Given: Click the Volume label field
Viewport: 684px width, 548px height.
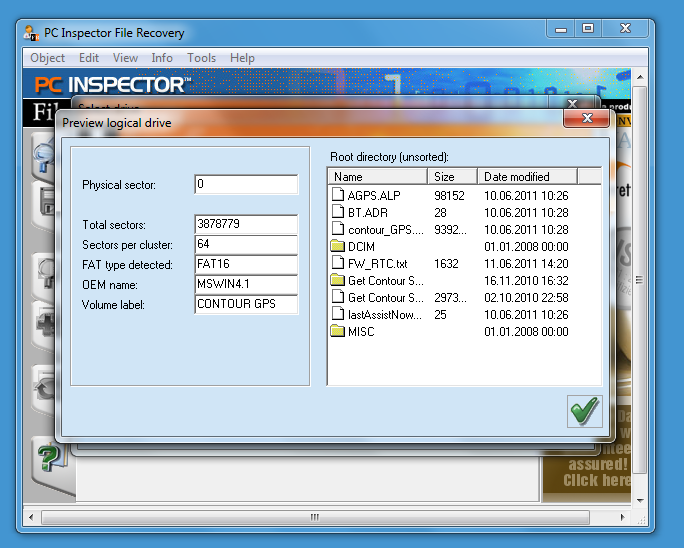Looking at the screenshot, I should pyautogui.click(x=246, y=304).
